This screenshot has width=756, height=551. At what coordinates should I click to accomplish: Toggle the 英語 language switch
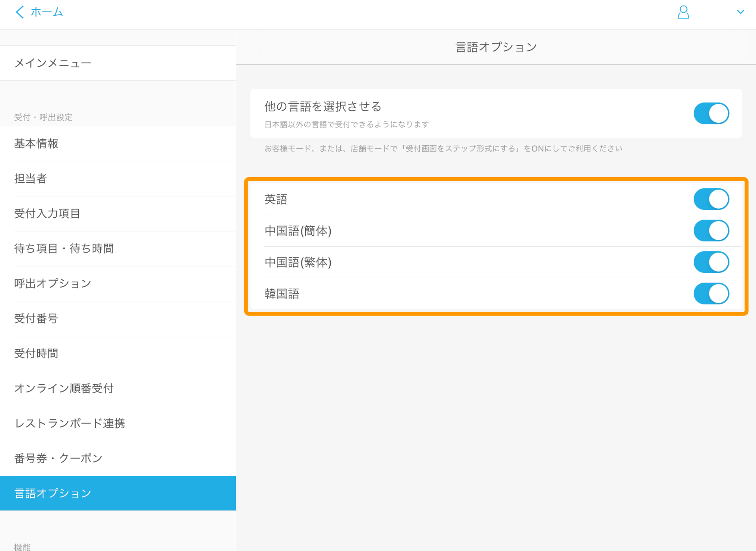[711, 199]
